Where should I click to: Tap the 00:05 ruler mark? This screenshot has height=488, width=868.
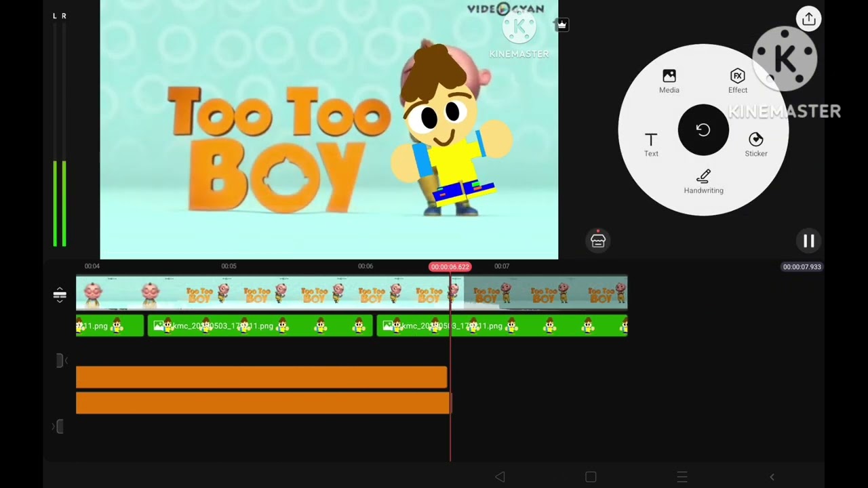pyautogui.click(x=229, y=266)
